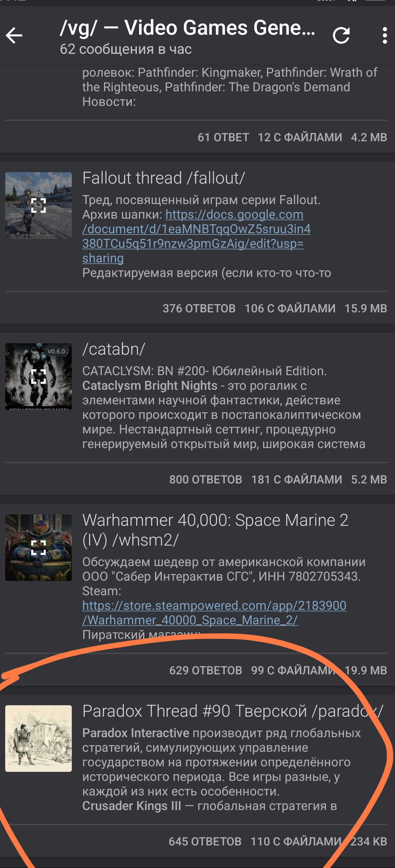395x868 pixels.
Task: Tap the 800 ОТВЕТОВ counter under /catabn/
Action: click(206, 479)
